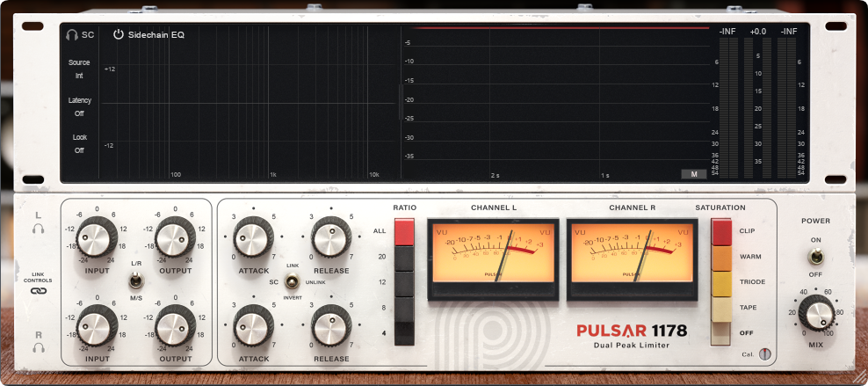Open the Look Off selector

coord(79,143)
